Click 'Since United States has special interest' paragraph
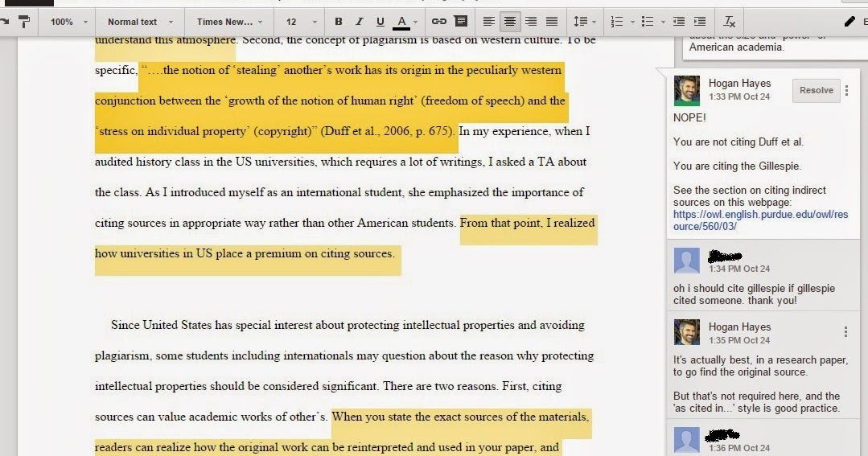This screenshot has width=868, height=456. pos(348,325)
